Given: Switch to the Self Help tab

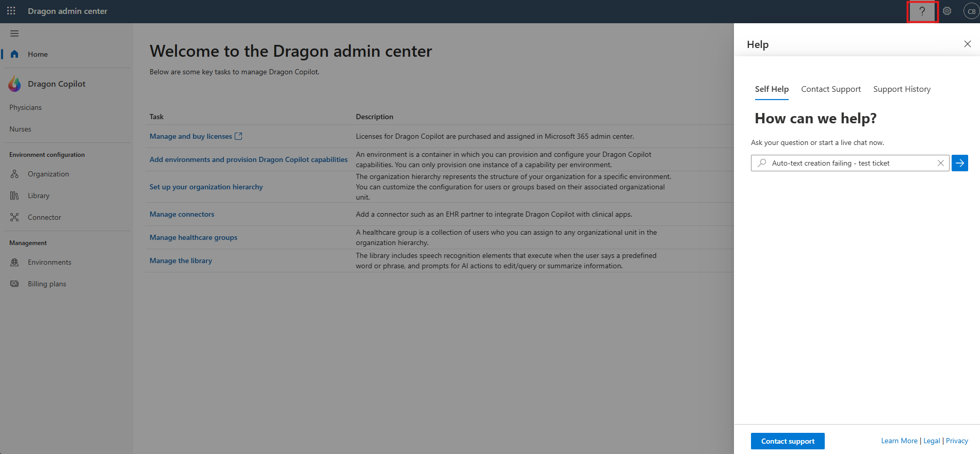Looking at the screenshot, I should pos(772,89).
